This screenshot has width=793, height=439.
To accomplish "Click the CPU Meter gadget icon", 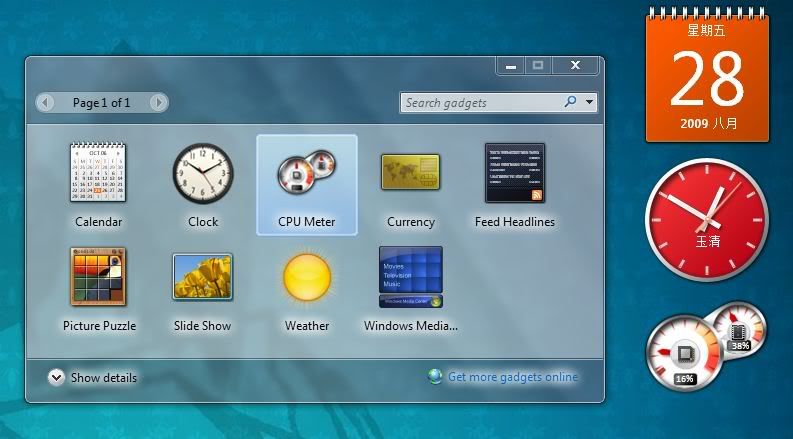I will (306, 173).
